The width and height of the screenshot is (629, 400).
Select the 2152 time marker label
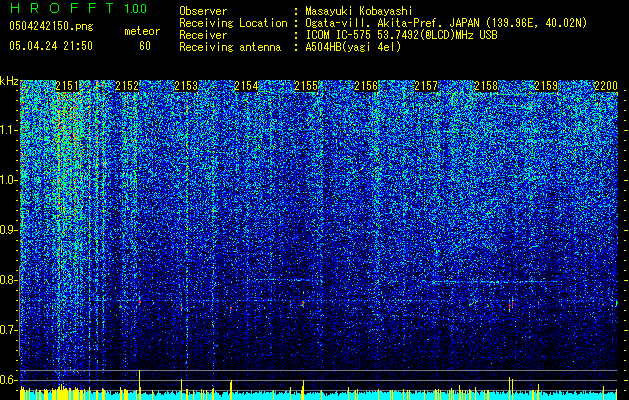click(x=127, y=86)
